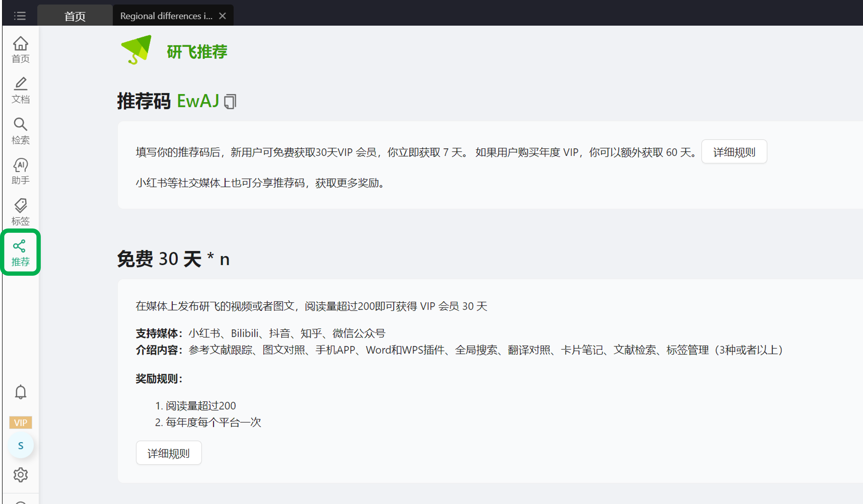
Task: Click the 研飞推荐 logo
Action: tap(137, 50)
